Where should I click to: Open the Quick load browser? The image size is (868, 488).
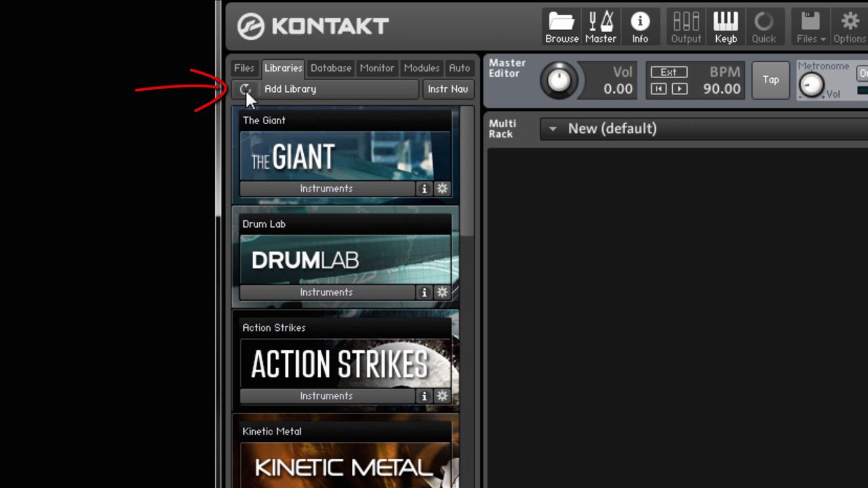tap(764, 27)
